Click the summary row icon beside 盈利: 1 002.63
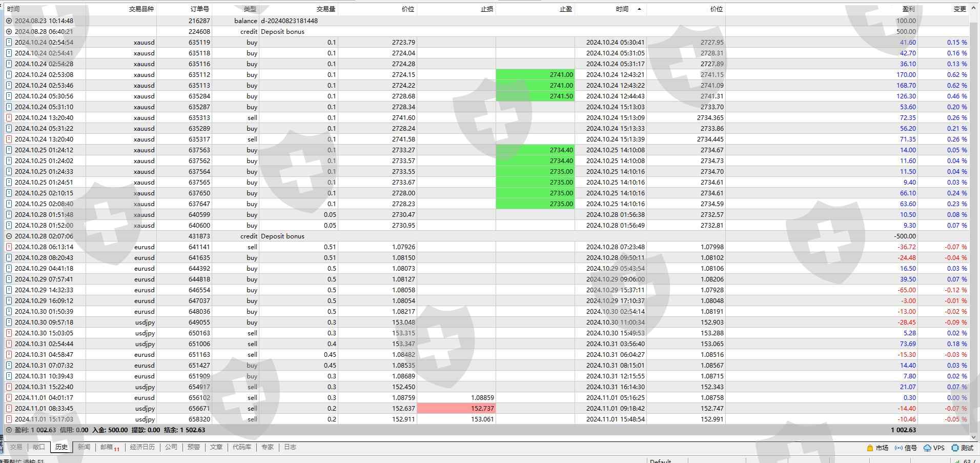The image size is (980, 463). [x=9, y=430]
